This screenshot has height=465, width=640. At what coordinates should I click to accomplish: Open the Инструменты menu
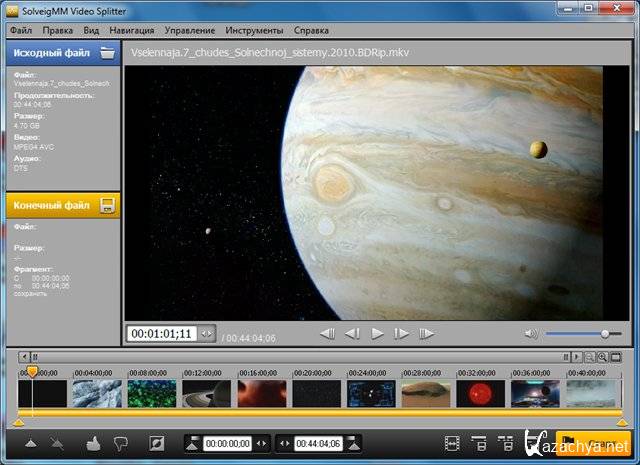(253, 31)
